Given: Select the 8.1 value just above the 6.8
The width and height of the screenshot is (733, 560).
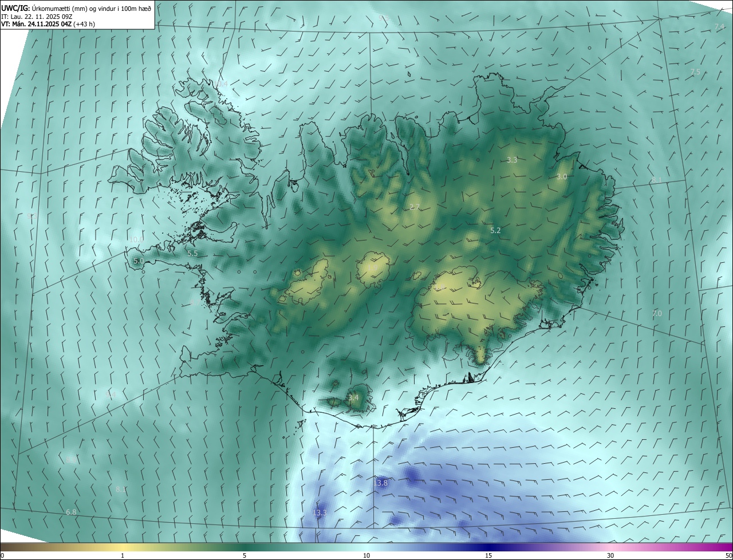Looking at the screenshot, I should click(120, 489).
